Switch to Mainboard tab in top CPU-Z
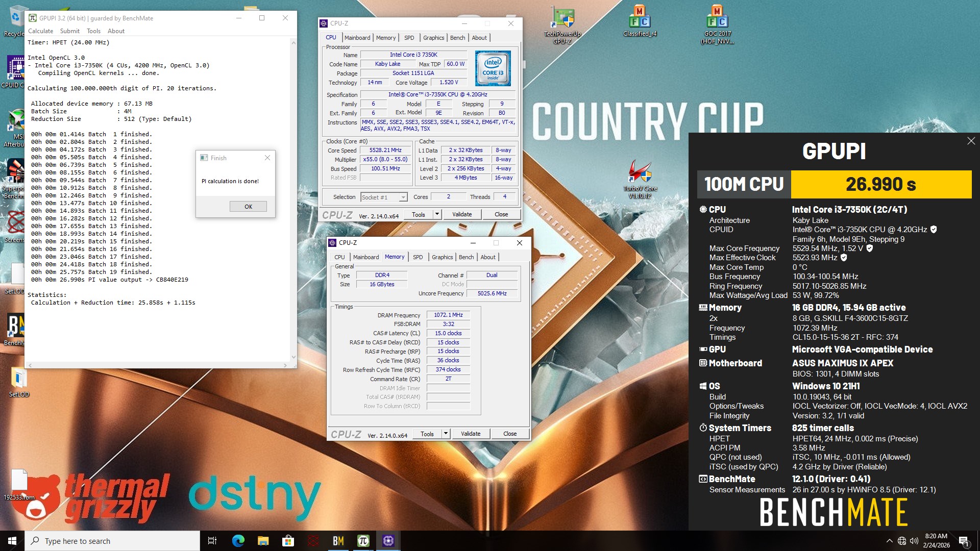Image resolution: width=980 pixels, height=551 pixels. coord(357,38)
